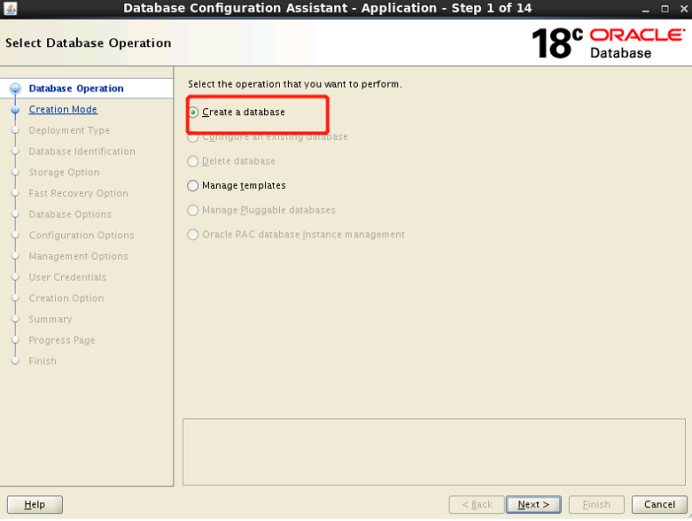Click the Java icon in title bar

pos(10,8)
